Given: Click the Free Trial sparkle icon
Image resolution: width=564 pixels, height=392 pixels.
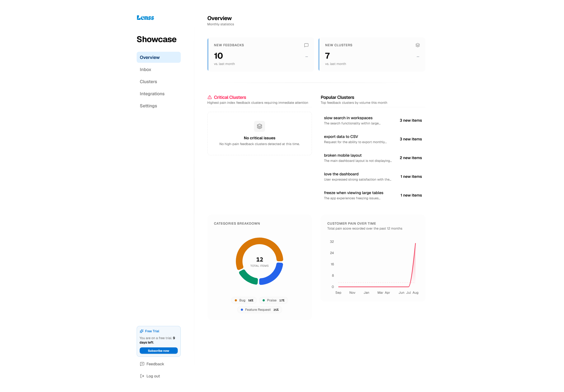Looking at the screenshot, I should 142,331.
